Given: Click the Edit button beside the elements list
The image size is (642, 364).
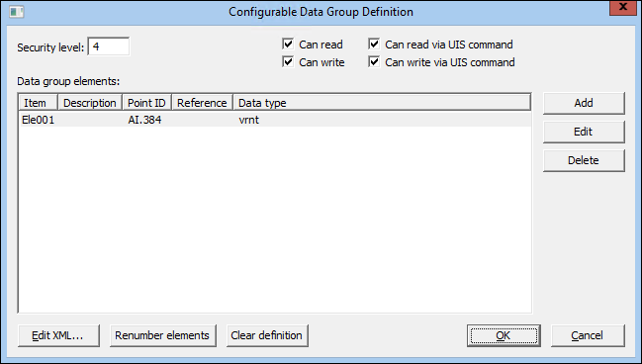Looking at the screenshot, I should point(584,132).
